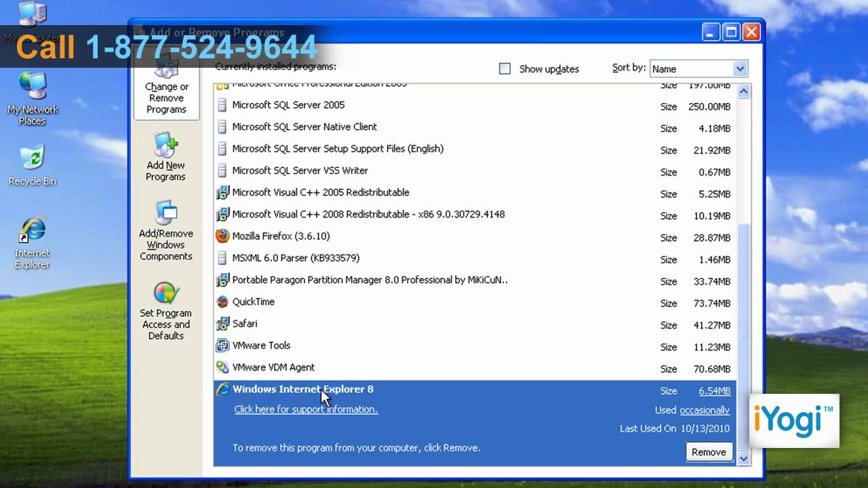The image size is (868, 488).
Task: Click the Mozilla Firefox program icon
Action: (222, 237)
